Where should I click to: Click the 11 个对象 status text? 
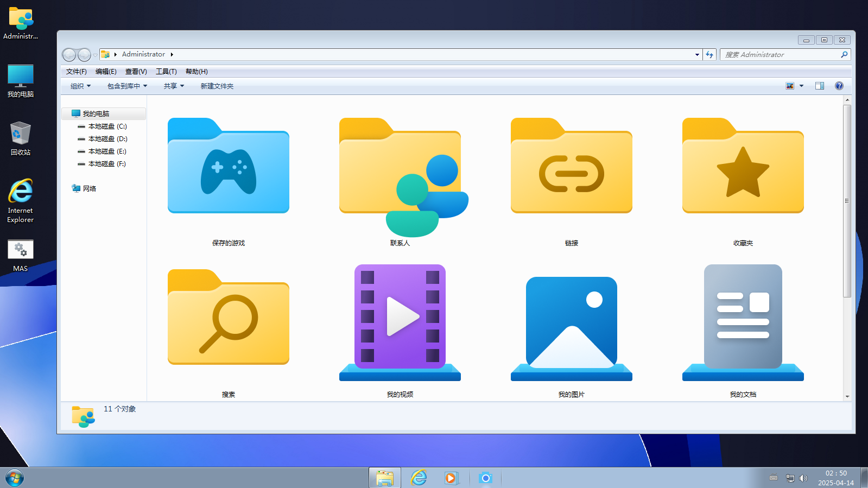(x=119, y=409)
